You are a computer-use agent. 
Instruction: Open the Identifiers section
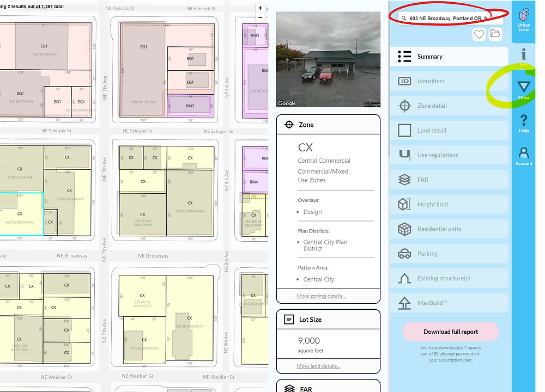[449, 81]
